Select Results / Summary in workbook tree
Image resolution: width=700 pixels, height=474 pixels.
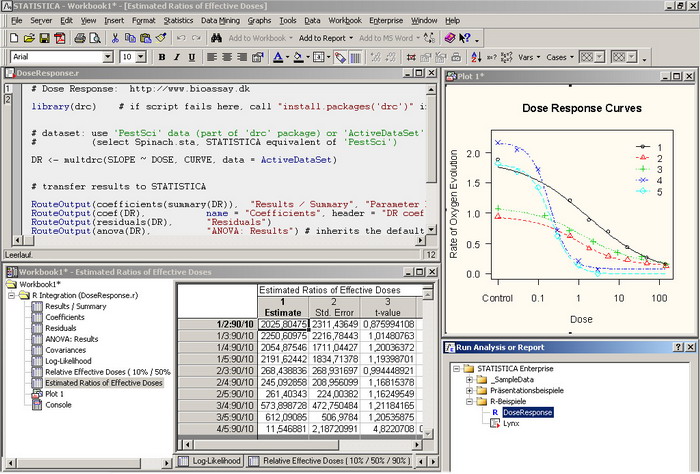(75, 307)
